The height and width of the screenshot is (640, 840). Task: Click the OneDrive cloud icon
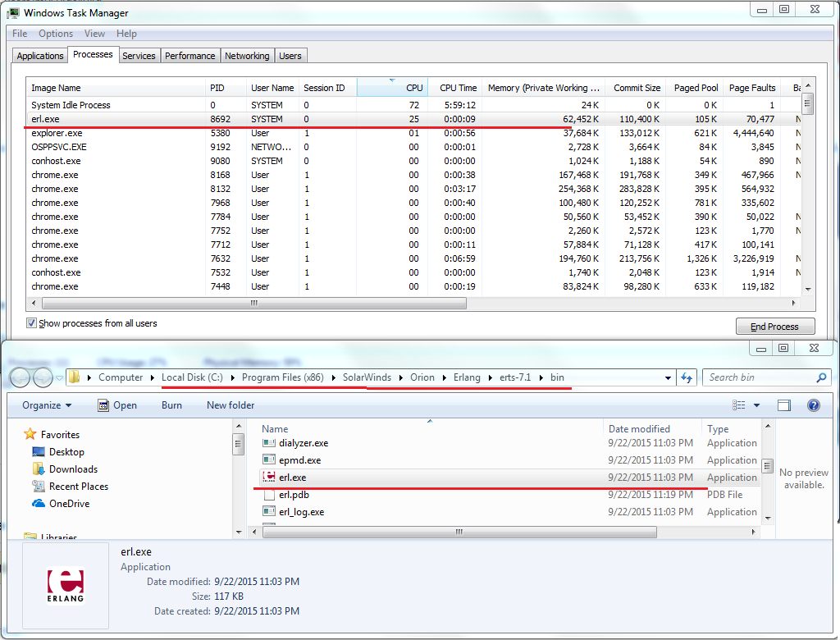(x=38, y=503)
